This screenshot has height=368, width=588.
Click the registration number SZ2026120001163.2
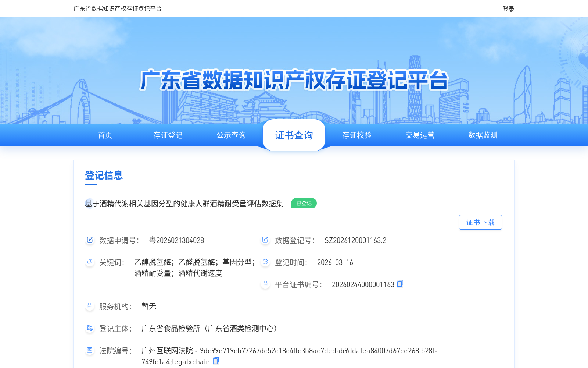point(355,240)
